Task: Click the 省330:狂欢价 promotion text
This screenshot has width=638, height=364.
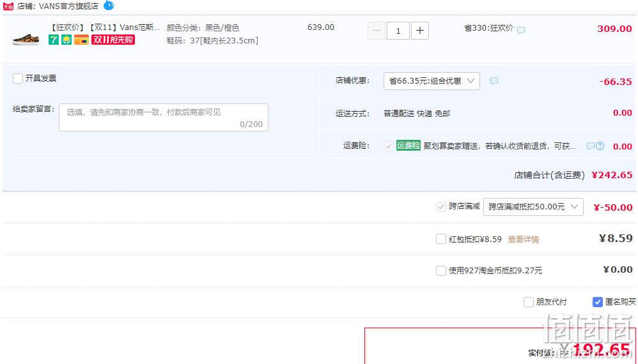Action: [x=488, y=28]
